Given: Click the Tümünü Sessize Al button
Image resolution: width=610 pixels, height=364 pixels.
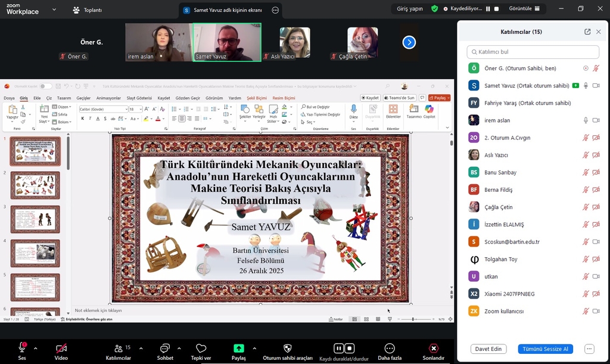Looking at the screenshot, I should pos(545,349).
